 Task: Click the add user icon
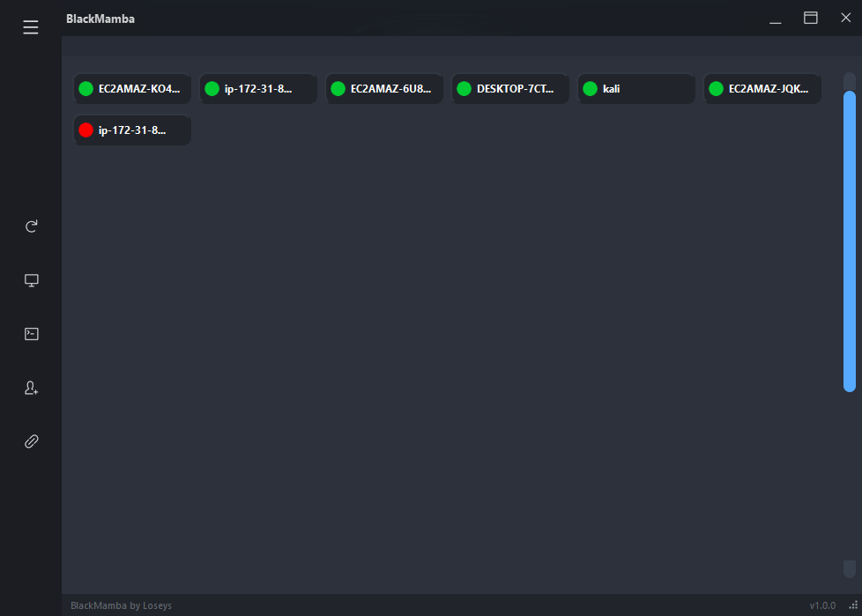(x=32, y=388)
